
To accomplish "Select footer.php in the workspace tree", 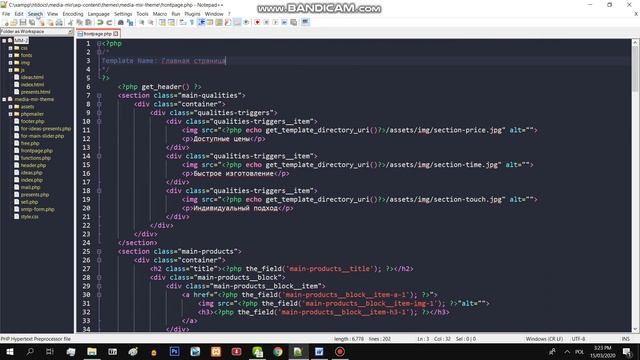I will [x=32, y=121].
